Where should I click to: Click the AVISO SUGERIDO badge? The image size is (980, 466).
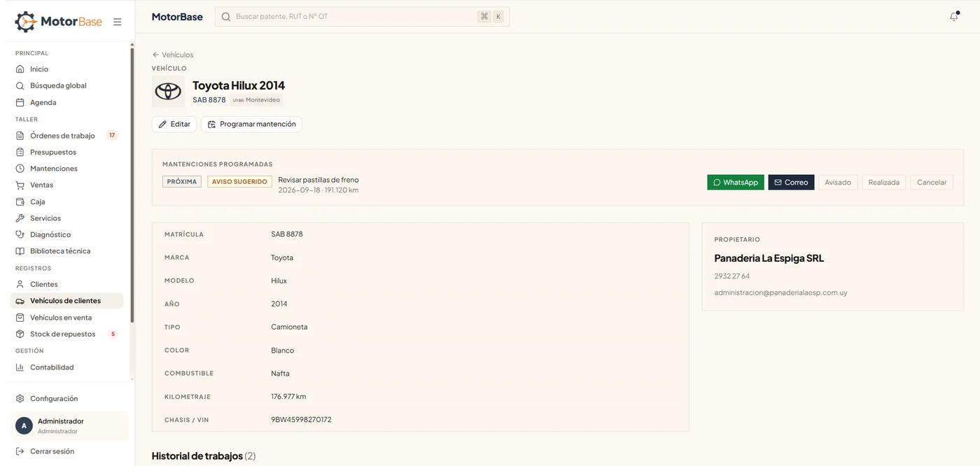click(x=239, y=182)
